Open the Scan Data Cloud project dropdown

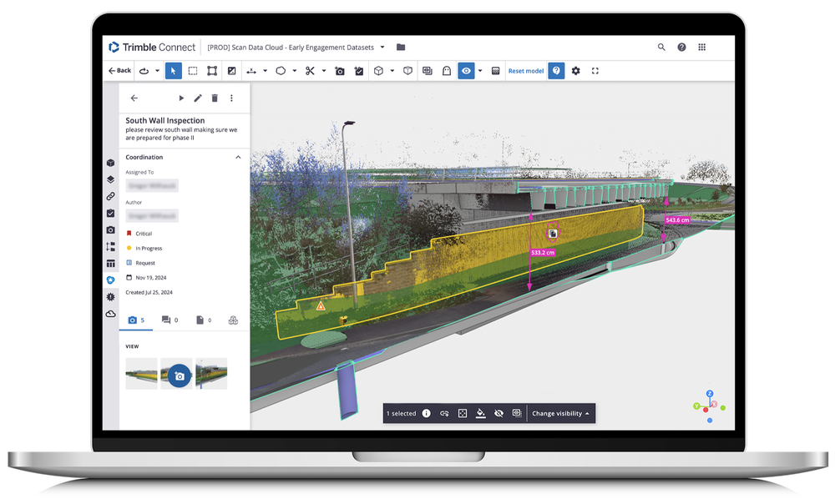[381, 48]
